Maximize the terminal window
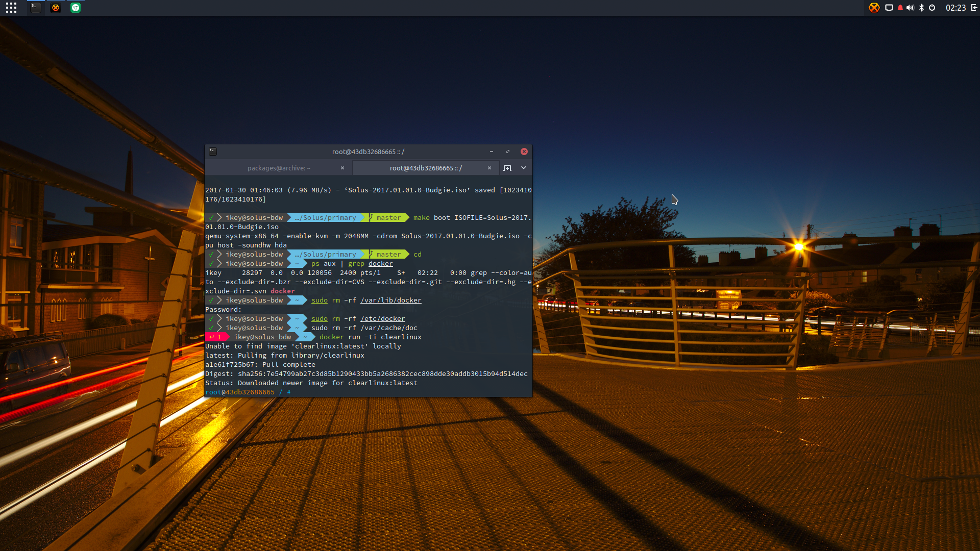980x551 pixels. point(508,152)
